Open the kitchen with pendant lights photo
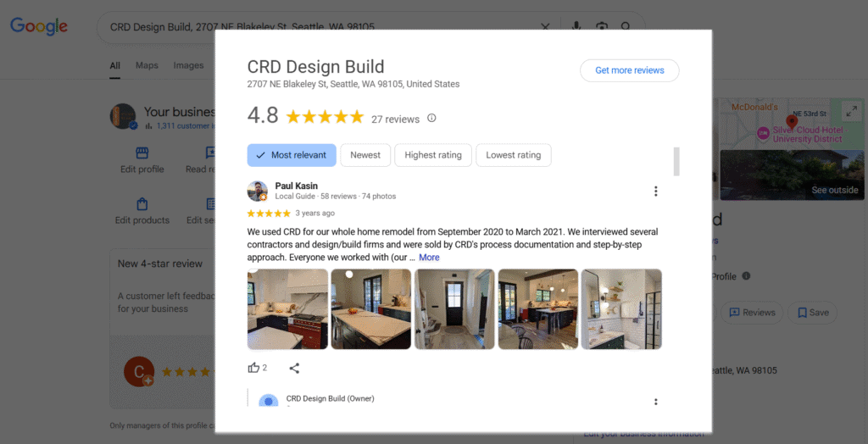This screenshot has height=444, width=868. point(538,309)
